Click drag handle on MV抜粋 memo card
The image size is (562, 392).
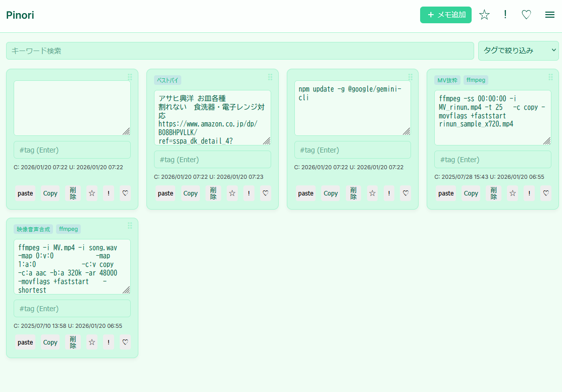coord(550,77)
